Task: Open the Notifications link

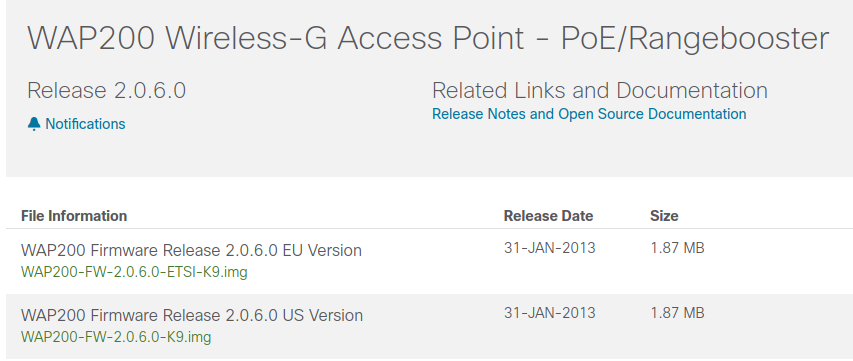Action: (x=85, y=124)
